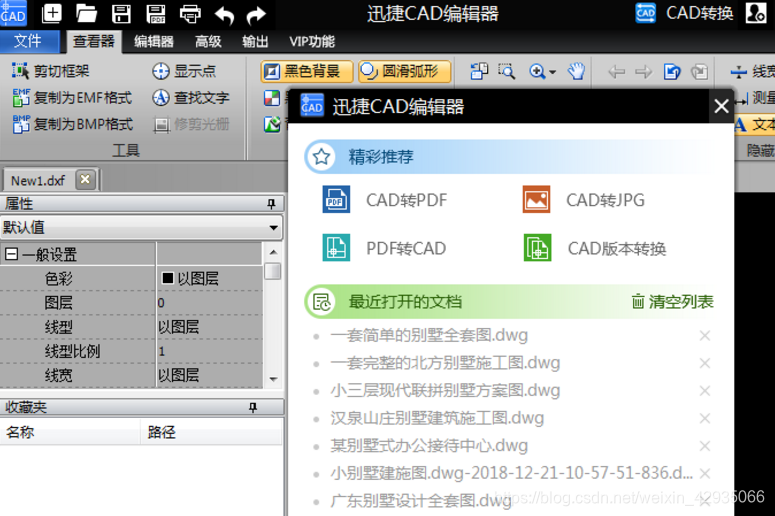Undo the last action

tap(224, 14)
